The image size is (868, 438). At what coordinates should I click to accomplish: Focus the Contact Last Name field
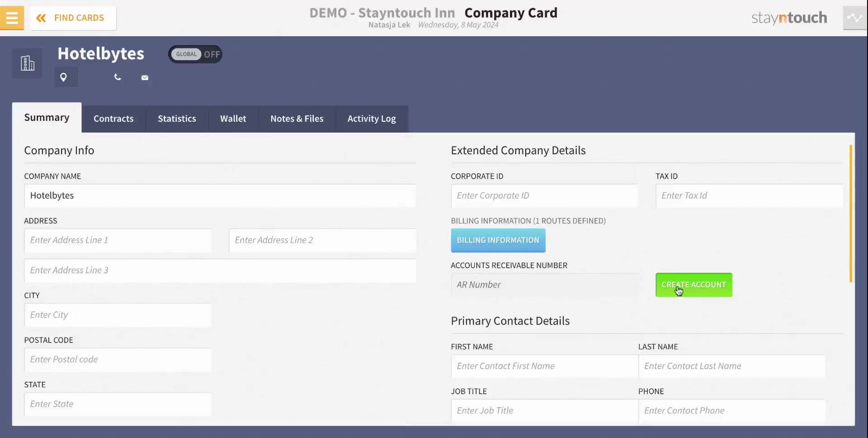(x=732, y=367)
